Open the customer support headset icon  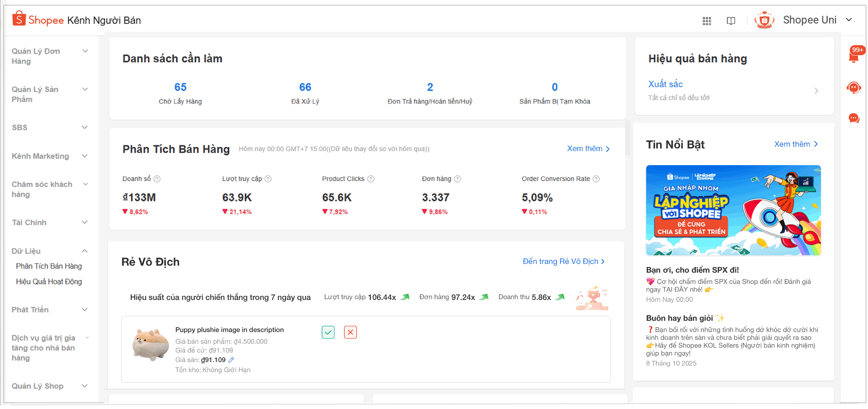[854, 88]
